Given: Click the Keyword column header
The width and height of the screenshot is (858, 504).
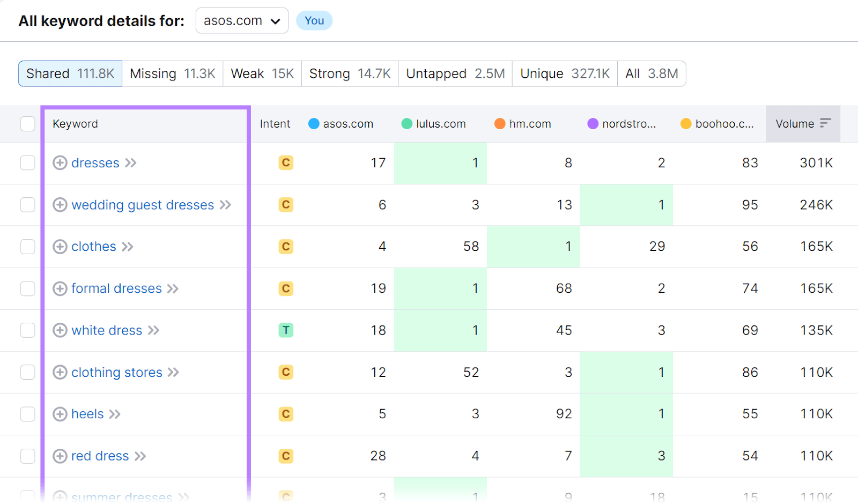Looking at the screenshot, I should tap(75, 123).
